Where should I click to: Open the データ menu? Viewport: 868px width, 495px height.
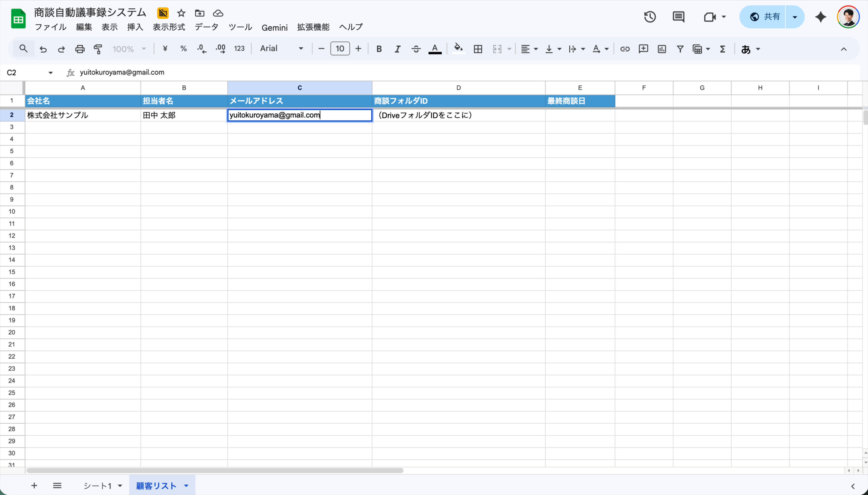[x=206, y=27]
